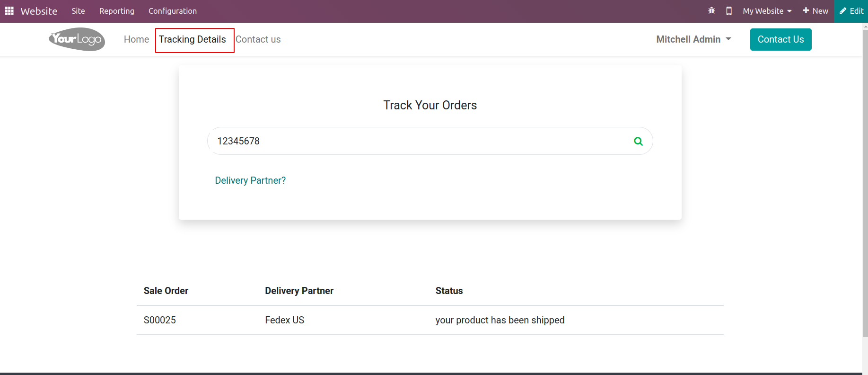Click the Website app title

39,11
